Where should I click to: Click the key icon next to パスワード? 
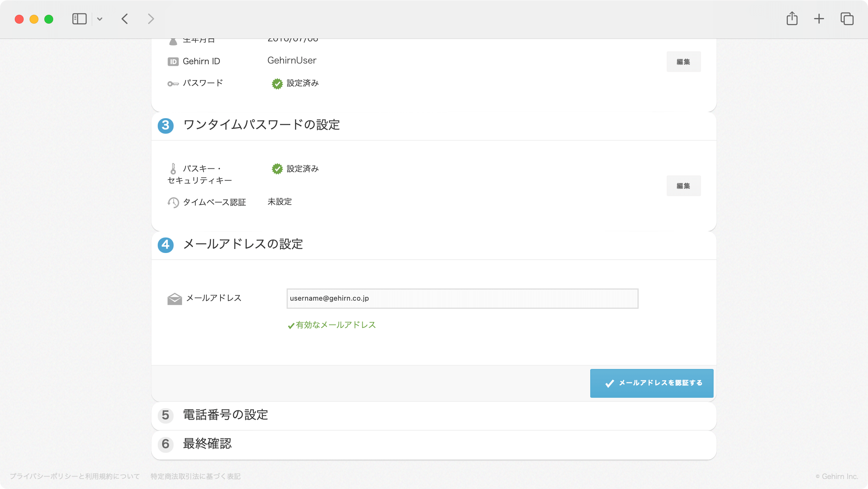[173, 83]
